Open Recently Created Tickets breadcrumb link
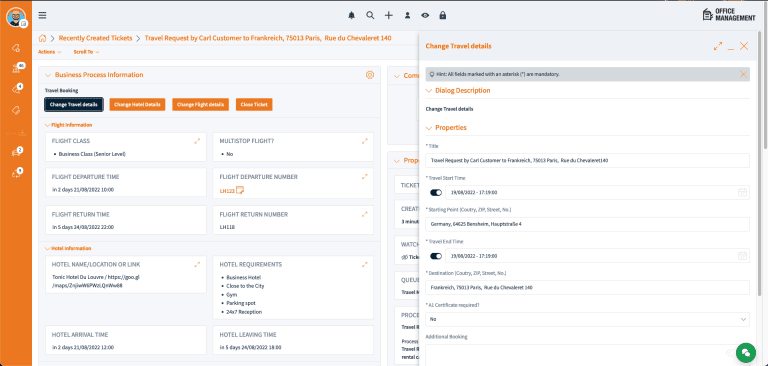Screen dimensions: 768x366 point(96,38)
